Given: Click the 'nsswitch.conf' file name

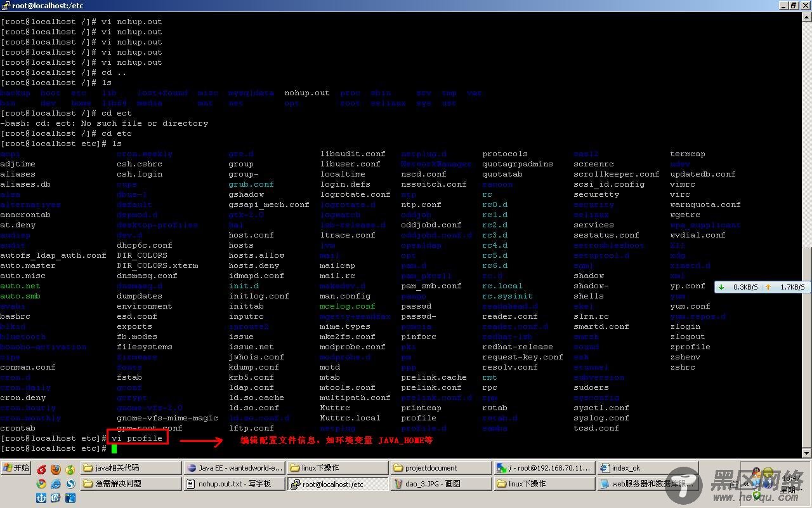Looking at the screenshot, I should pos(434,184).
